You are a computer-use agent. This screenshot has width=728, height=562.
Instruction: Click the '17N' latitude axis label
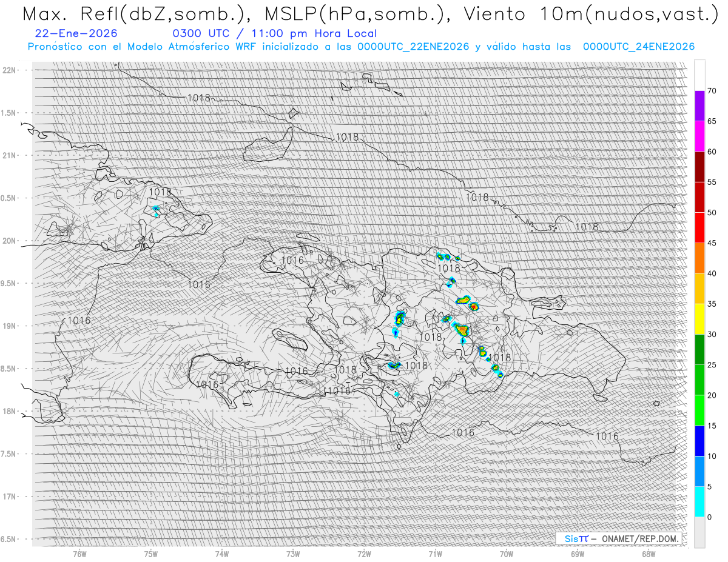9,497
